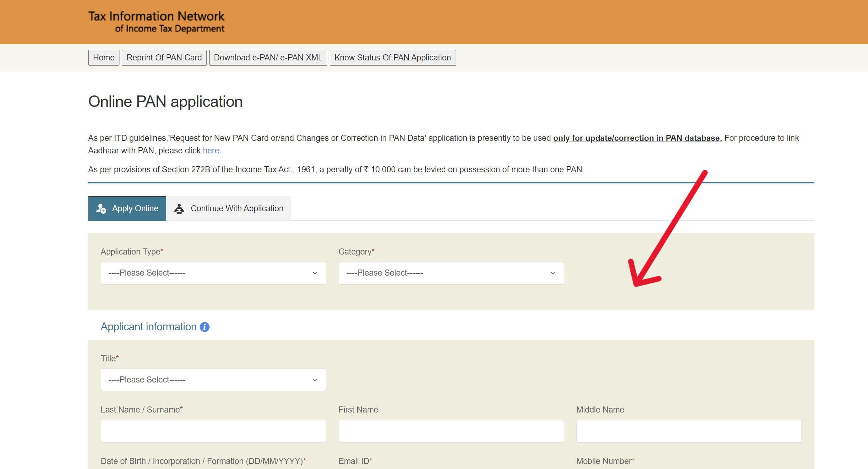Screen dimensions: 868x469
Task: Click the Title dropdown chevron arrow
Action: [315, 380]
